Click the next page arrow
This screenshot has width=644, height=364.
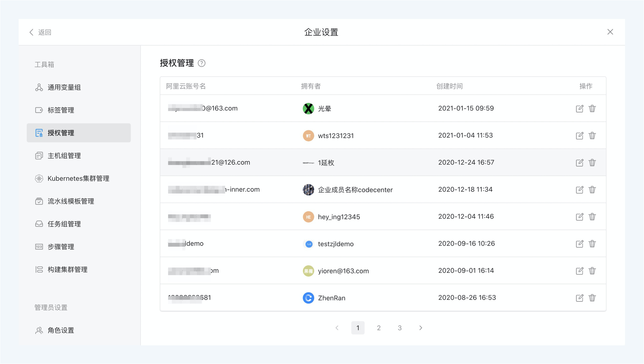(x=421, y=328)
